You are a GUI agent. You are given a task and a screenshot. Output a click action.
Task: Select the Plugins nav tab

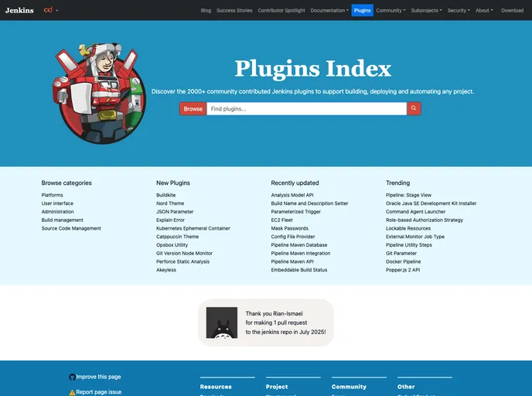pyautogui.click(x=362, y=11)
